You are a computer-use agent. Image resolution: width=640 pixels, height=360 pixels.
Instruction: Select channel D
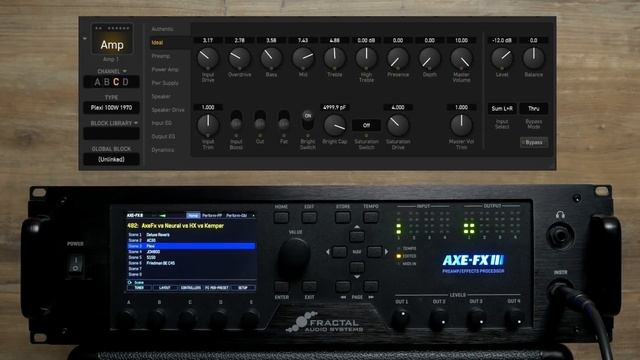125,82
